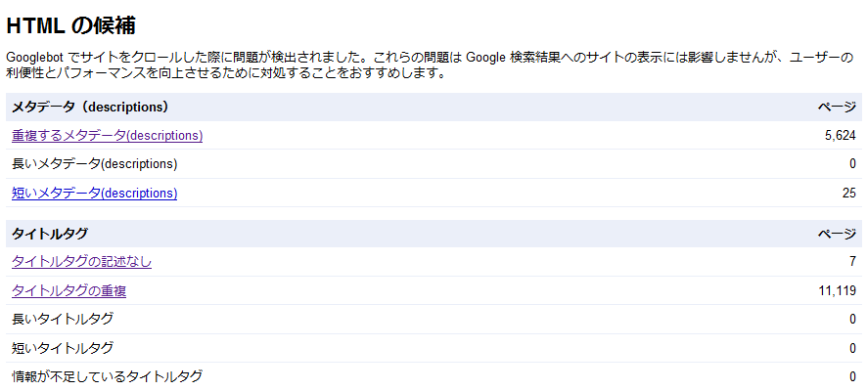Click the HTML の候補 page heading
The image size is (868, 391).
[x=70, y=26]
